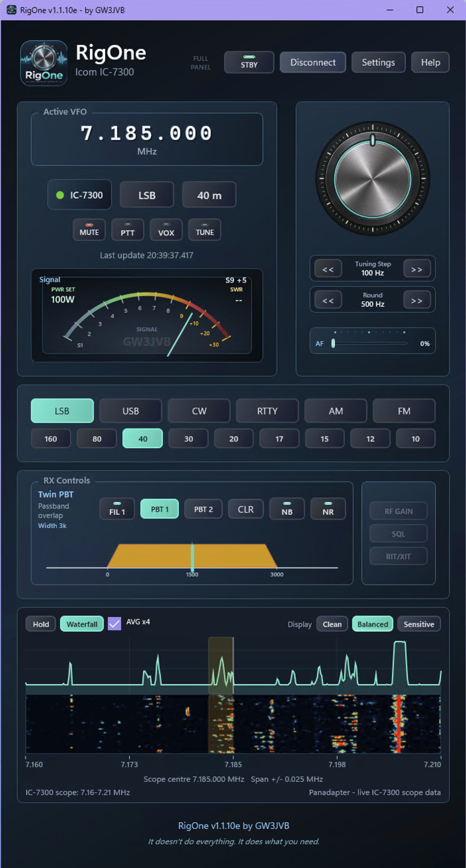Toggle the MUTE button
466x868 pixels.
coord(89,230)
